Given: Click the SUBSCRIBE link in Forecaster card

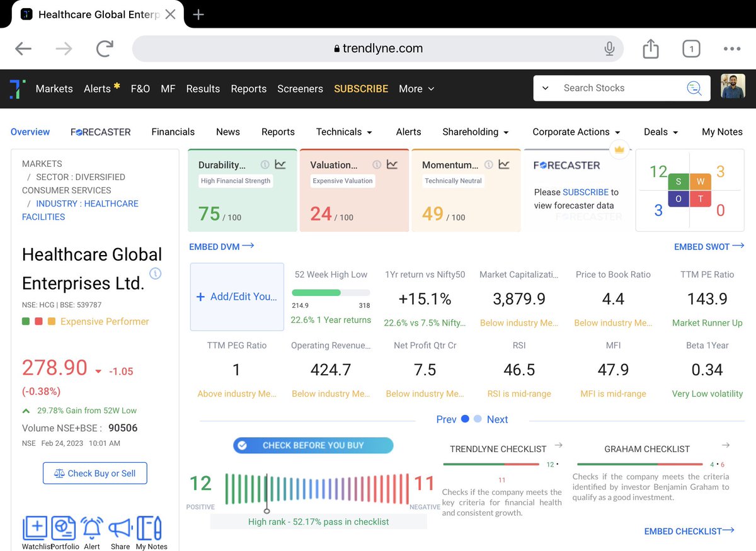Looking at the screenshot, I should click(x=586, y=192).
